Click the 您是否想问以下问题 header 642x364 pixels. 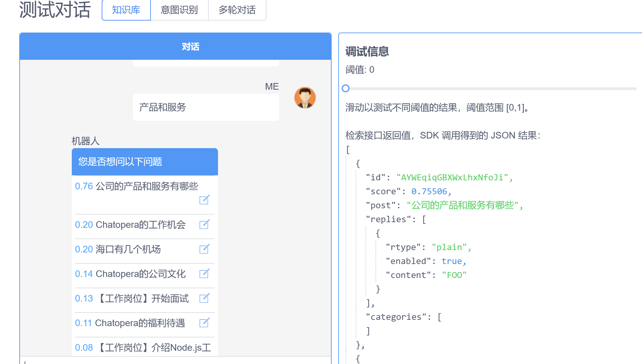145,162
